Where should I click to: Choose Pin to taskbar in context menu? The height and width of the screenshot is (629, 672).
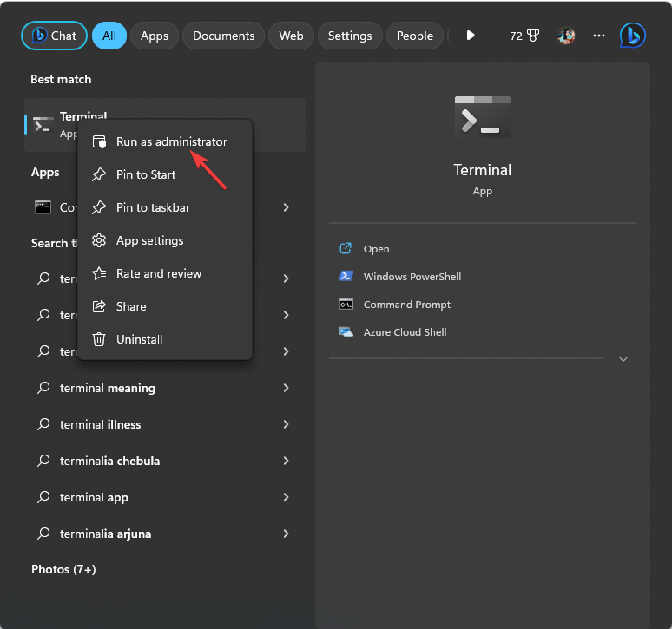point(153,207)
